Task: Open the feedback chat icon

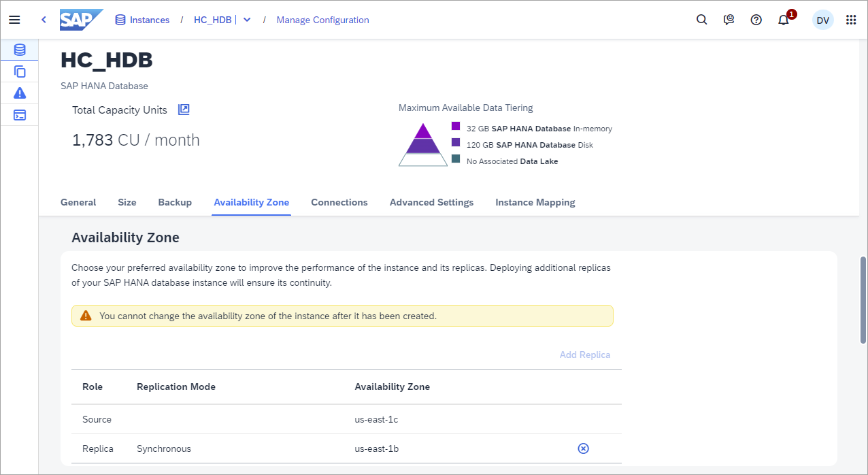Action: [729, 20]
